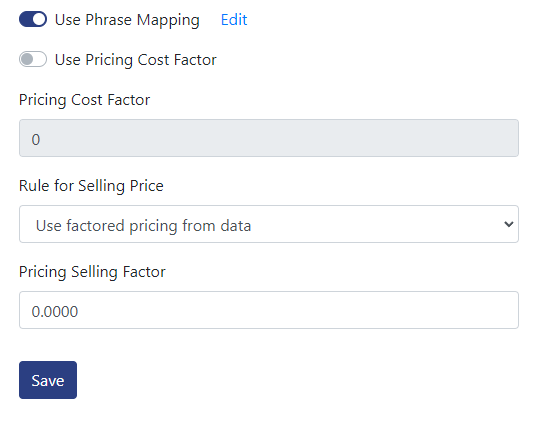Image resolution: width=560 pixels, height=438 pixels.
Task: Click the "Use Pricing Cost Factor" label text
Action: [x=136, y=60]
